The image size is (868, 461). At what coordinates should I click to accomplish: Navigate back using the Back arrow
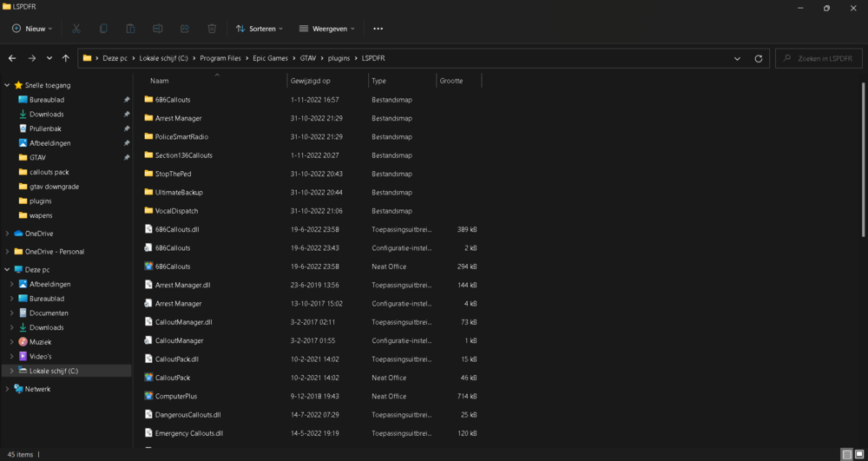coord(12,58)
